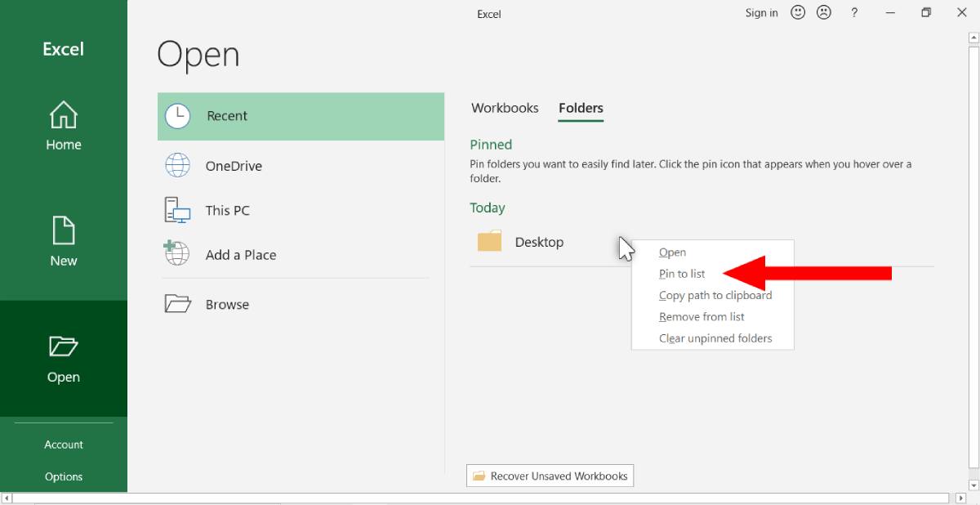Viewport: 980px width, 505px height.
Task: Click the OneDrive globe icon
Action: click(177, 166)
